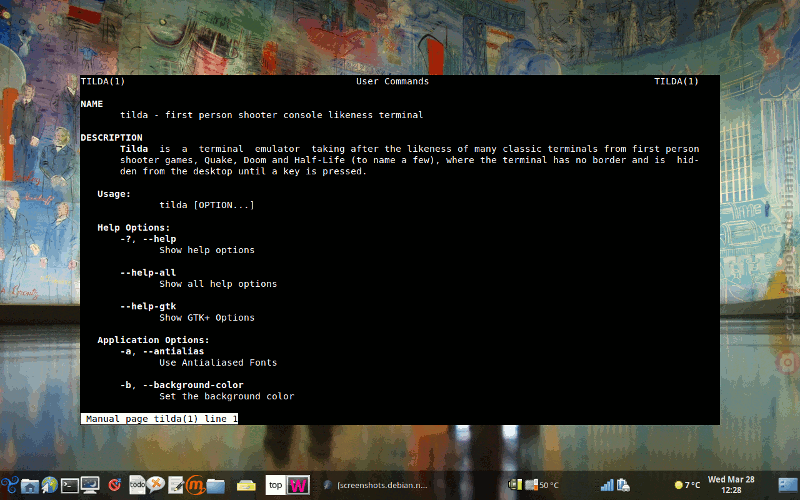This screenshot has height=500, width=800.
Task: Click the 'Usage:' heading in manual
Action: click(x=114, y=194)
